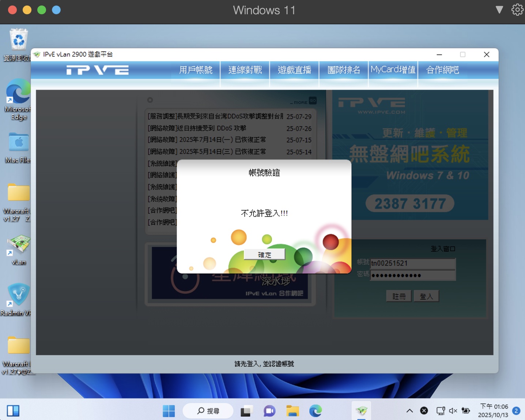The height and width of the screenshot is (420, 525).
Task: Open the MyCard增值 tab
Action: tap(393, 70)
